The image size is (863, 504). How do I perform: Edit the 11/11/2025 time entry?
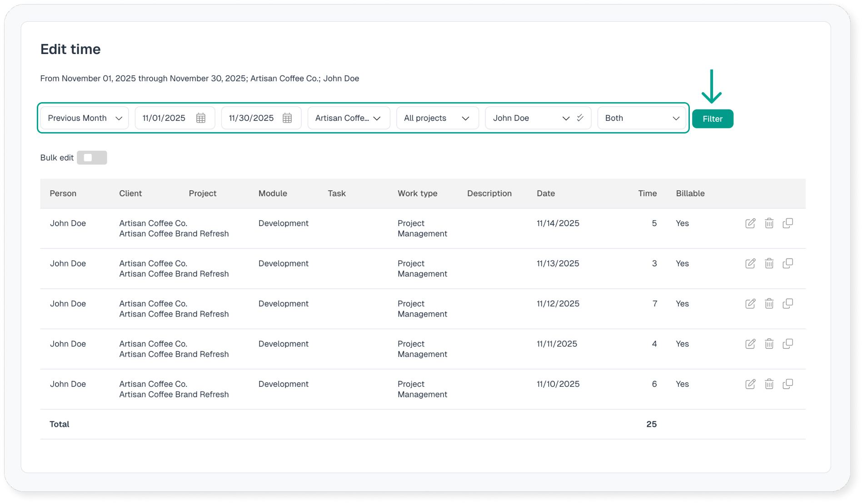click(750, 344)
